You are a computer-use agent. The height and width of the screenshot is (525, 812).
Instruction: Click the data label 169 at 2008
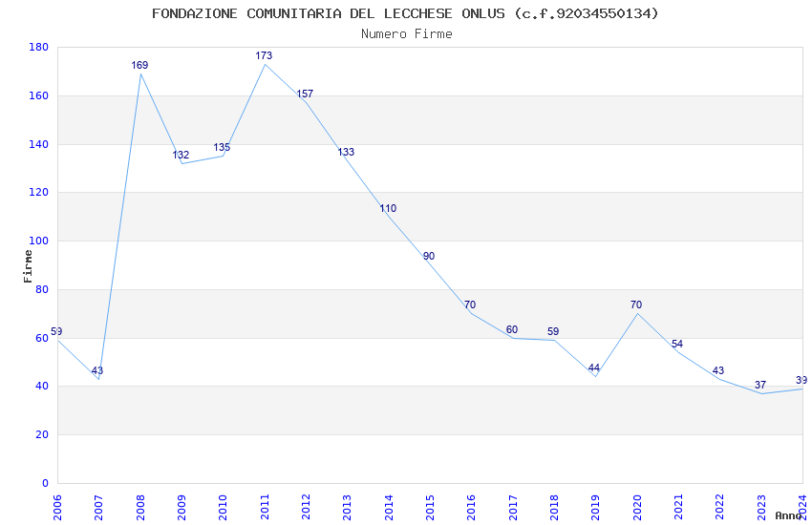[139, 65]
